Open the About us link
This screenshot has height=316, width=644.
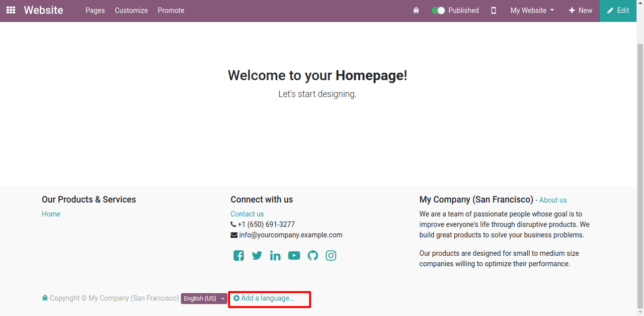pos(553,200)
